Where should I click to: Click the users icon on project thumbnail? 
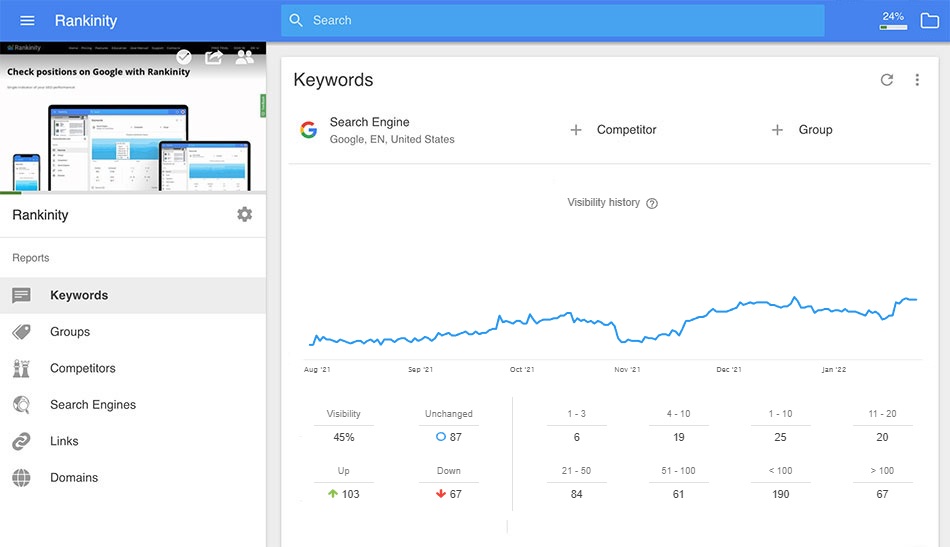(x=245, y=57)
